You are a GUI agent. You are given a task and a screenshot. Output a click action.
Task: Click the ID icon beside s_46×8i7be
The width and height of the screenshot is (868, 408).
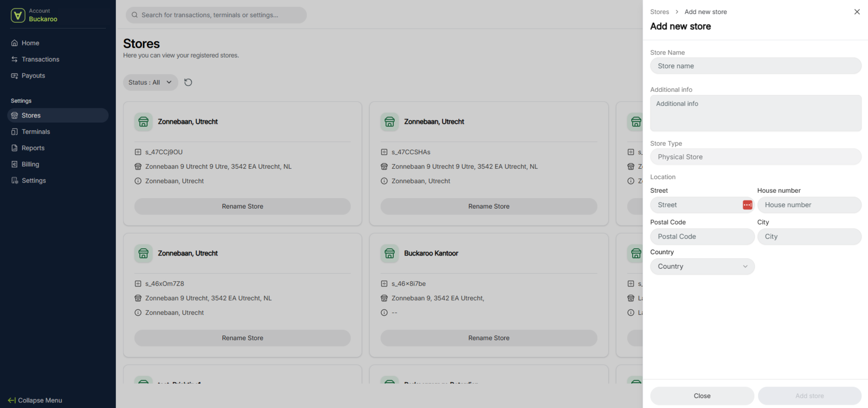(384, 284)
